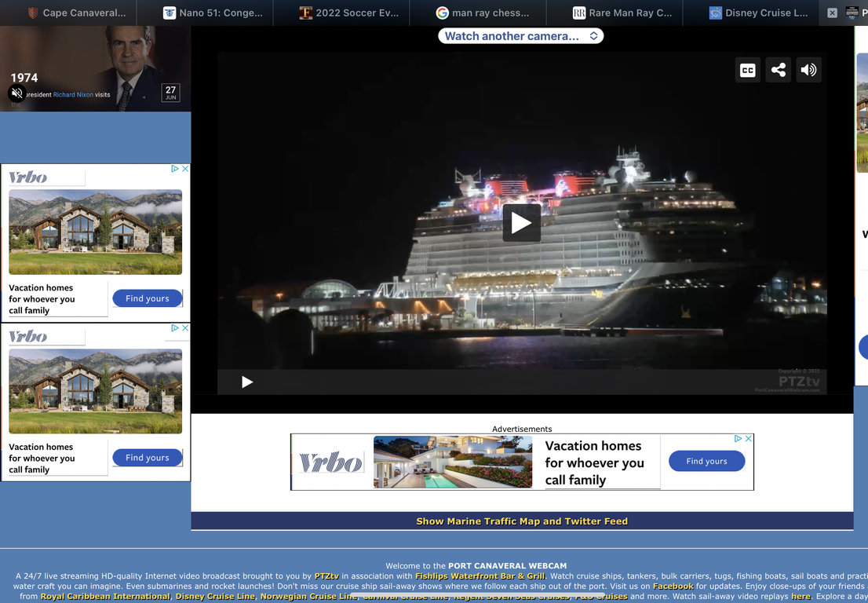Click the small play icon at video bottom-left

click(247, 382)
